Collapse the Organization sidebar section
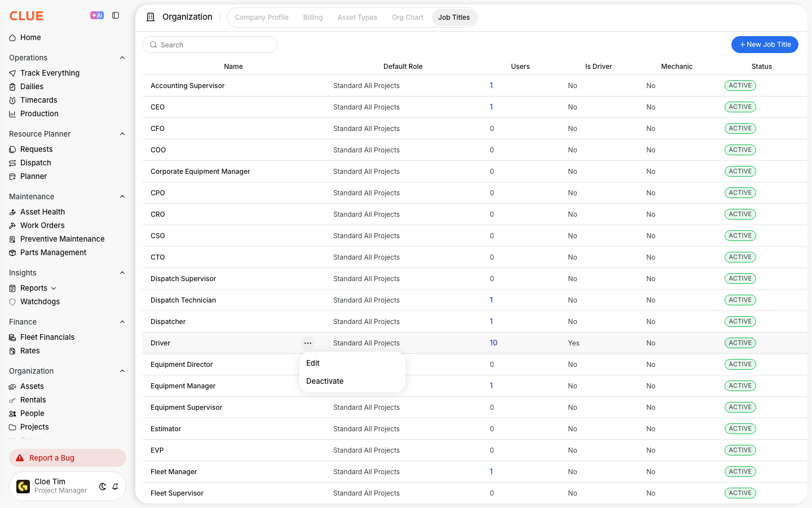 pos(122,371)
